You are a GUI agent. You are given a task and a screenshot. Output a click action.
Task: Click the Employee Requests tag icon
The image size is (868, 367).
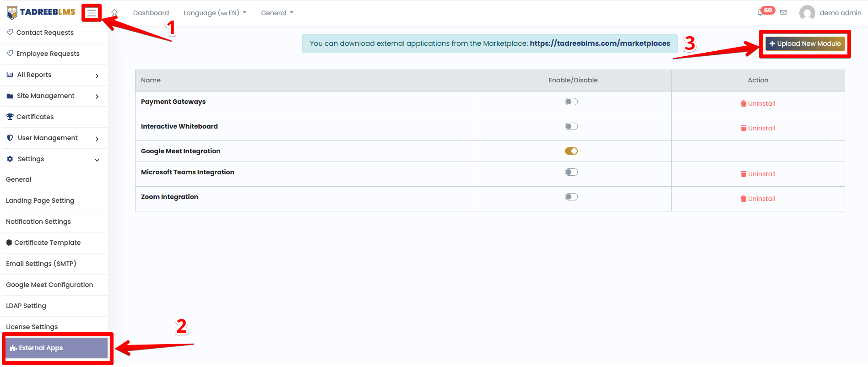[10, 53]
